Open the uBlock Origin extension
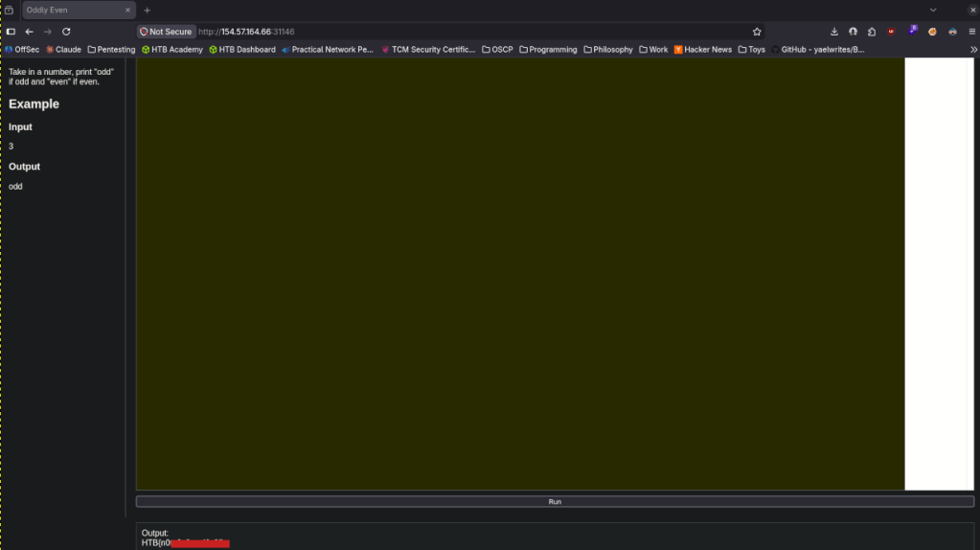Screen dimensions: 980x550 [892, 32]
